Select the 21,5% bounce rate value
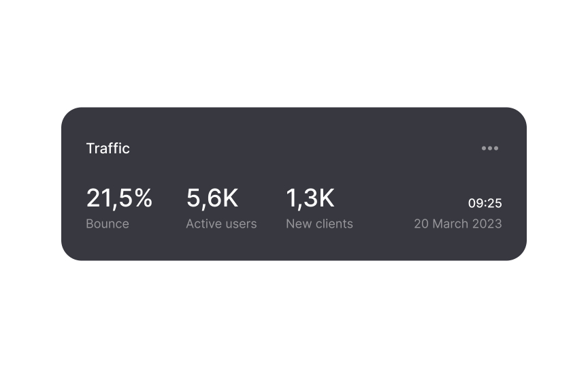This screenshot has height=368, width=588. (119, 198)
